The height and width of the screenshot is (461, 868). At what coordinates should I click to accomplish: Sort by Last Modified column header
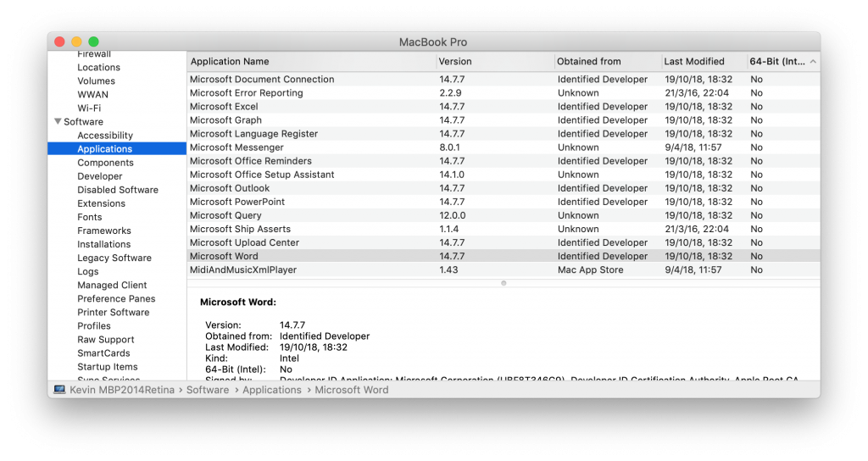[x=704, y=61]
